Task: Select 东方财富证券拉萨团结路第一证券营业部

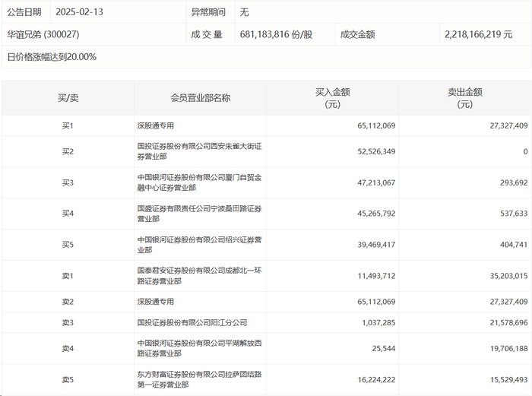Action: pyautogui.click(x=199, y=380)
